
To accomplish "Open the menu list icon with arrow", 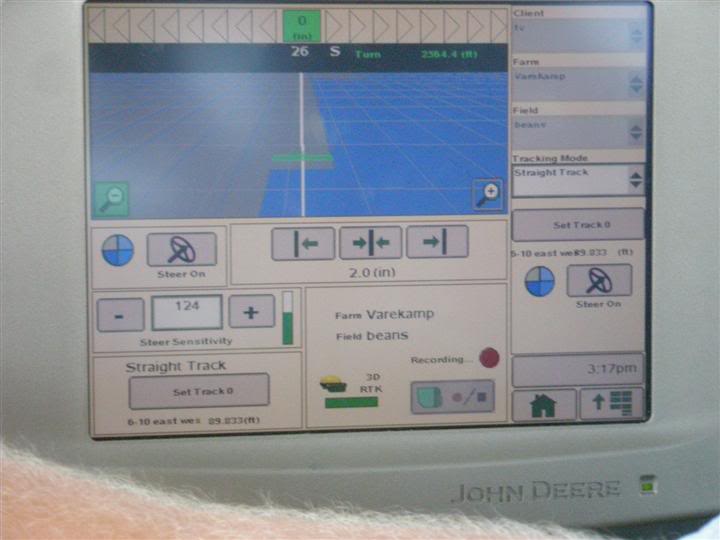I will tap(612, 403).
